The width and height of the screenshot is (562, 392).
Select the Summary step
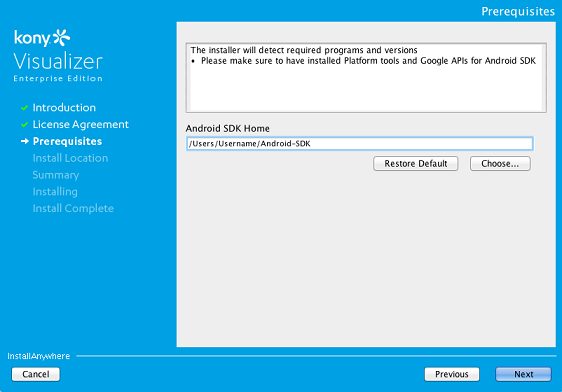[56, 175]
